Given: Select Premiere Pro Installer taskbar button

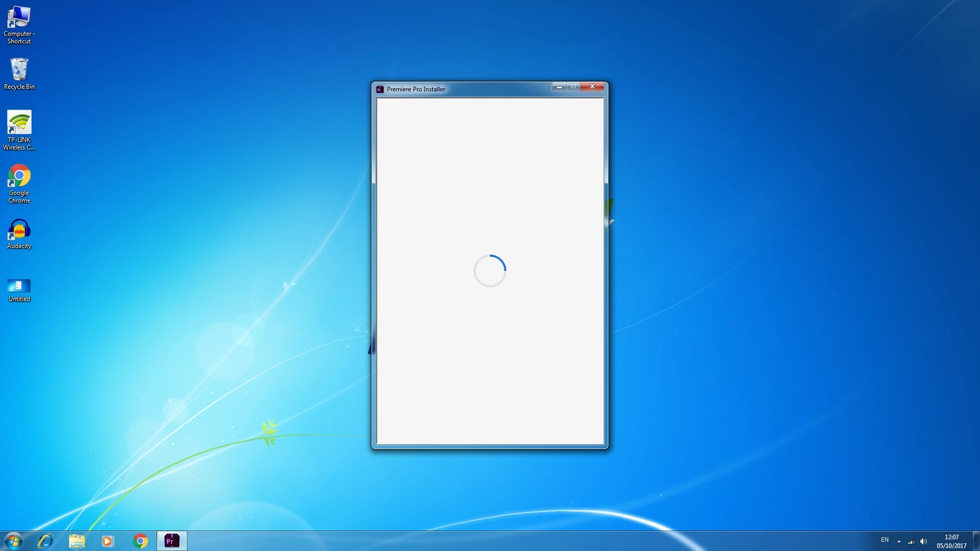Looking at the screenshot, I should coord(171,541).
